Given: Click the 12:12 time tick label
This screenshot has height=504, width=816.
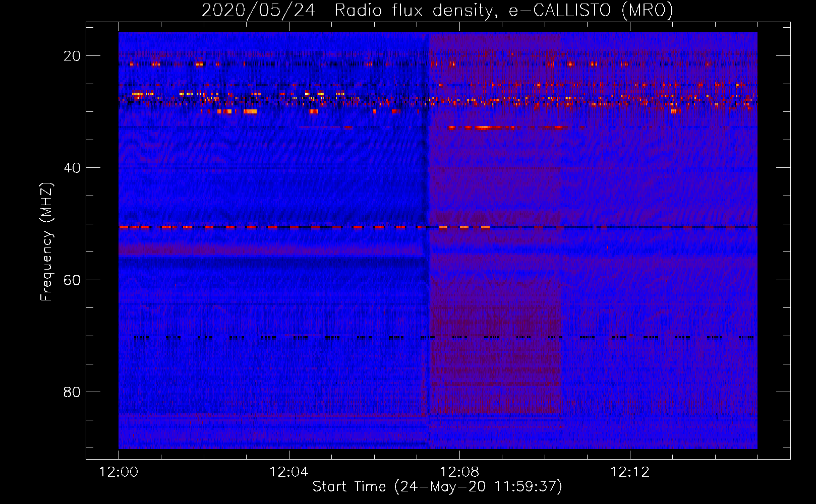Looking at the screenshot, I should [630, 472].
